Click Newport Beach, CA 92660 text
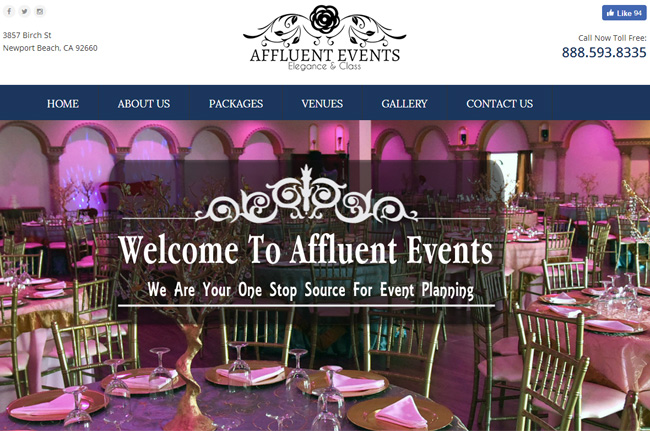The height and width of the screenshot is (431, 650). 50,48
